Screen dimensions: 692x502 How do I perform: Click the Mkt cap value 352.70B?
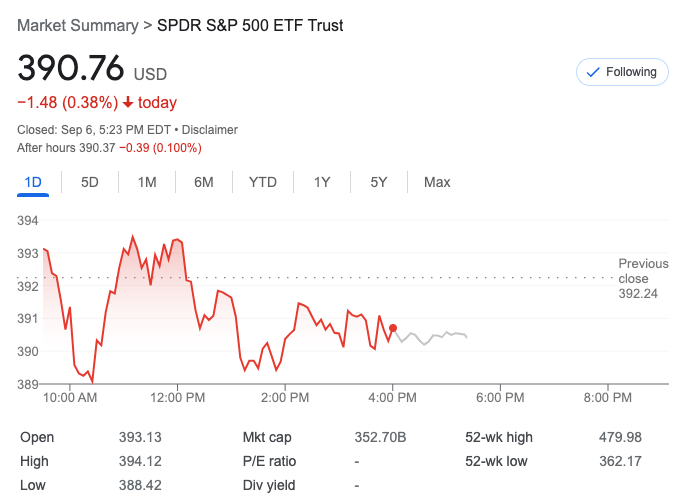[380, 437]
